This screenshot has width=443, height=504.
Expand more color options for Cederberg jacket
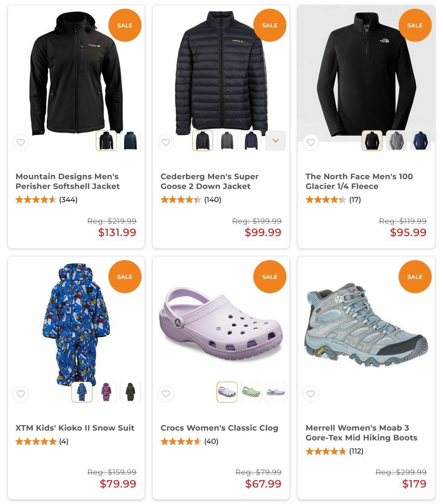[276, 140]
